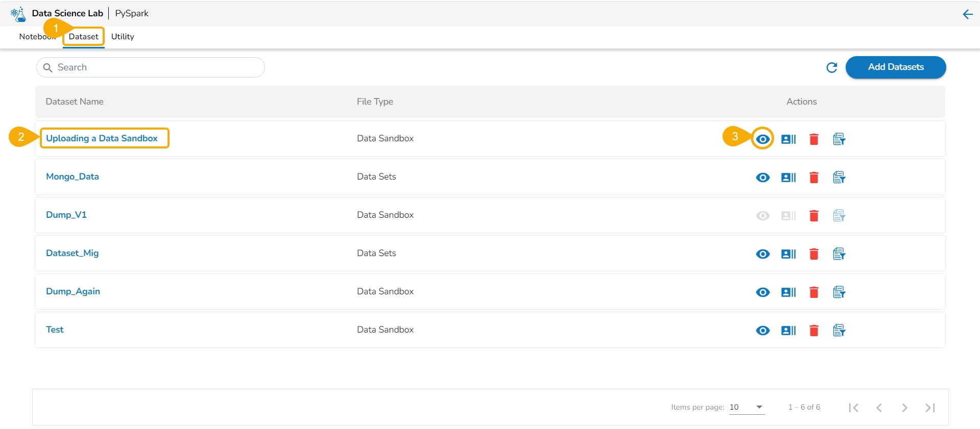The width and height of the screenshot is (980, 429).
Task: Delete the Mongo_Data dataset with trash icon
Action: (814, 178)
